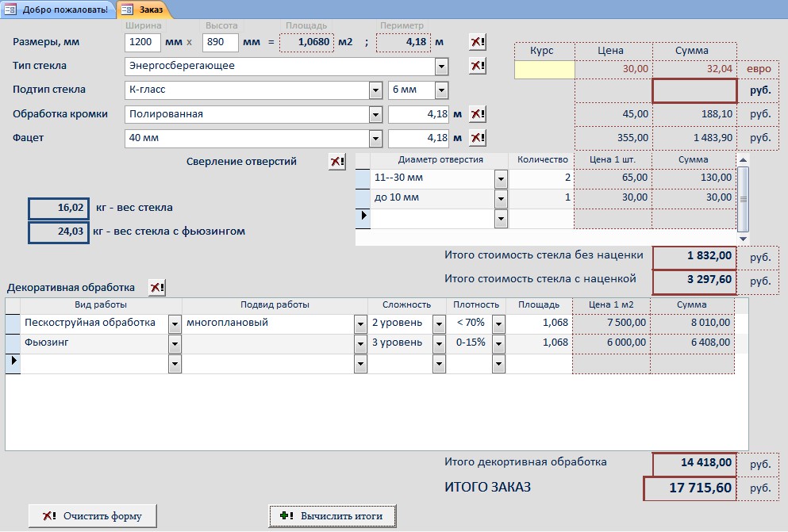
Task: Click the Диаметр отверстия column header
Action: point(440,159)
